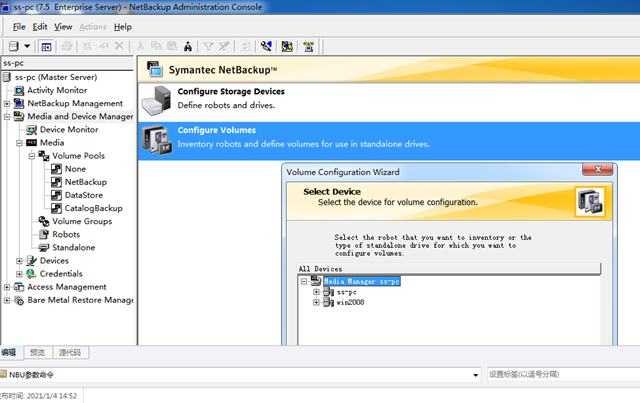640x403 pixels.
Task: Click the Configure Storage Devices icon
Action: point(156,100)
